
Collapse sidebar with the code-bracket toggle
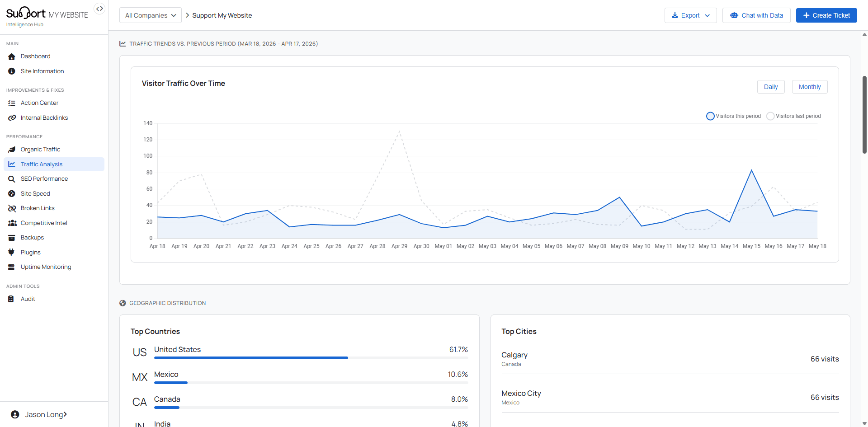click(99, 9)
